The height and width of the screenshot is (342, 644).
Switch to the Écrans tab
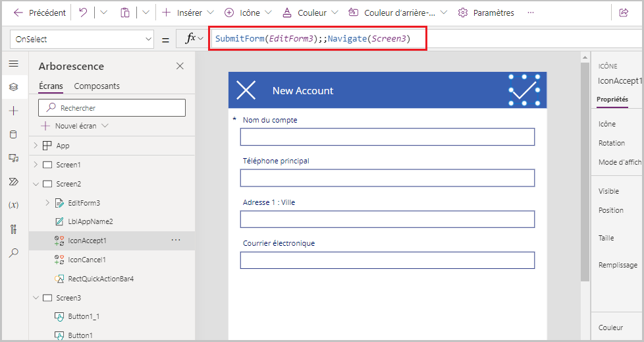(51, 86)
